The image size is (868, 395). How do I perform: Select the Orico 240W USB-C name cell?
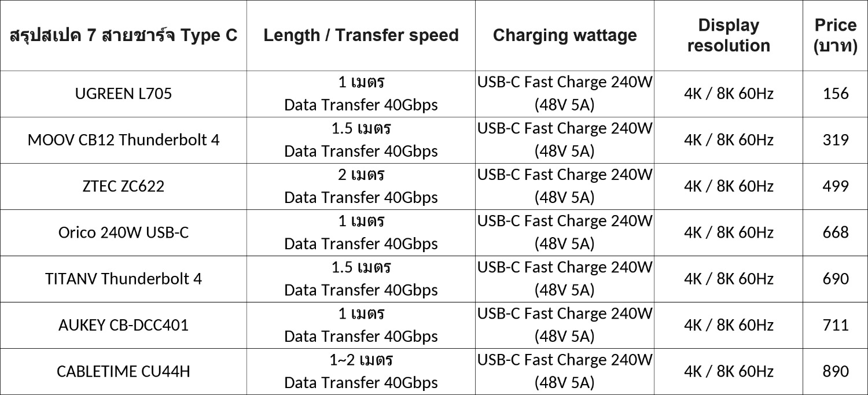tap(123, 232)
